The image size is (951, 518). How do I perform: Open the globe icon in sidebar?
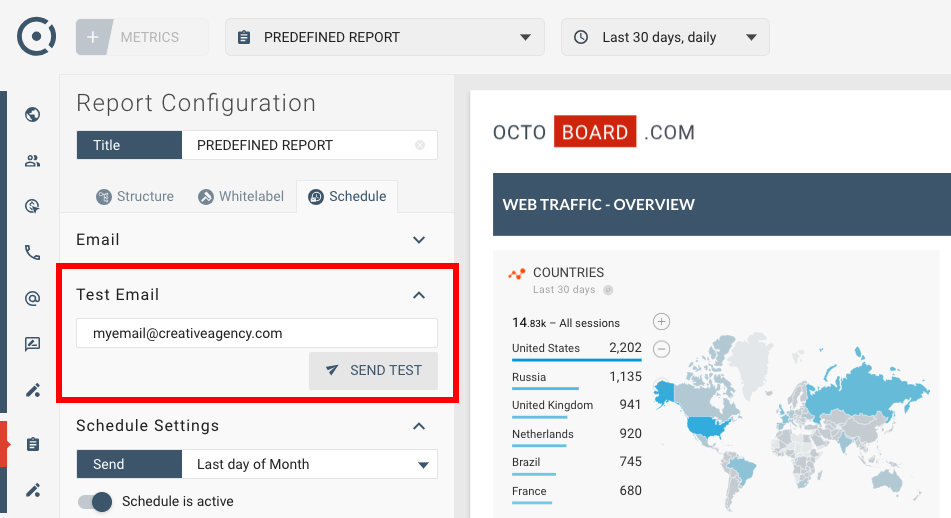(x=33, y=114)
